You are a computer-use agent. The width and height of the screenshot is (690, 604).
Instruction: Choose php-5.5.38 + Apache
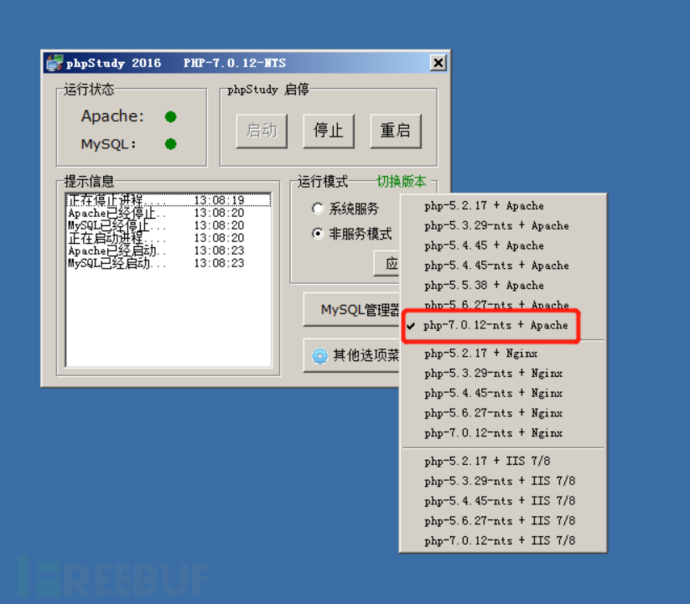pyautogui.click(x=503, y=286)
